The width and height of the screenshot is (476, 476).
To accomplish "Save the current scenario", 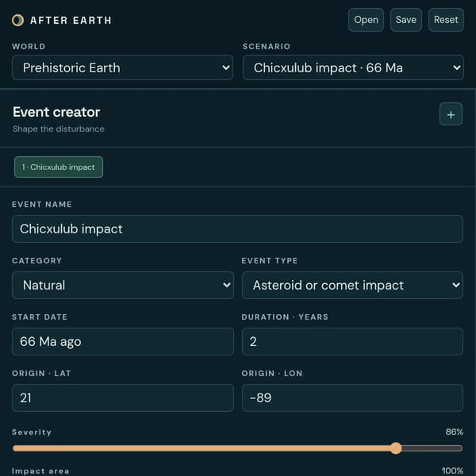I will coord(406,20).
